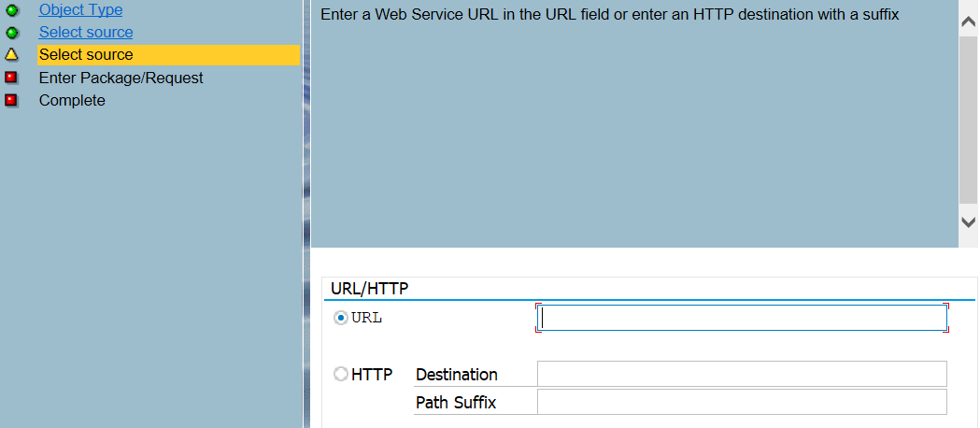Click the Complete wizard step

tap(72, 101)
